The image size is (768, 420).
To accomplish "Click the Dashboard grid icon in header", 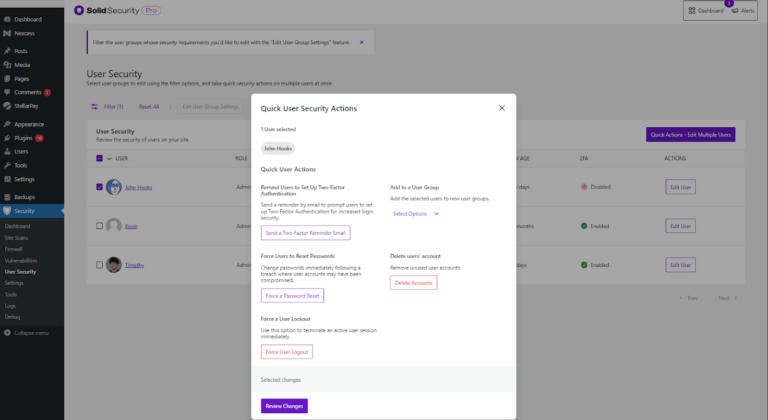I will 692,11.
